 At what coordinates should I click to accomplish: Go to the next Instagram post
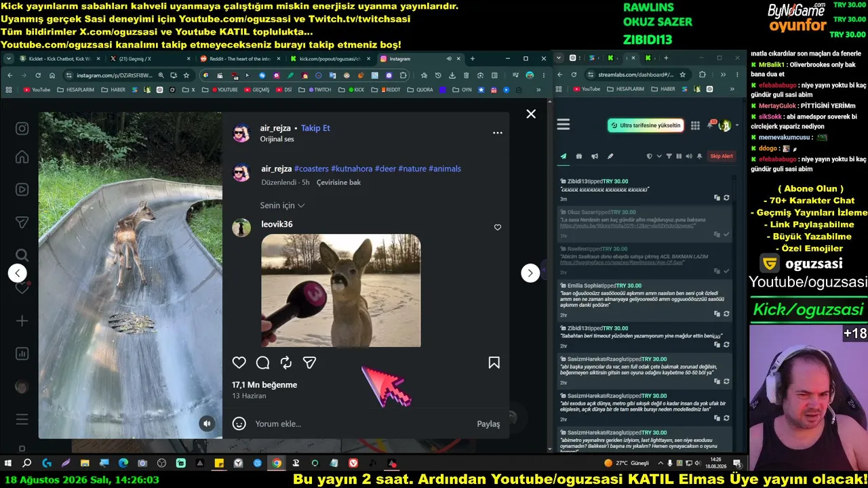coord(530,272)
